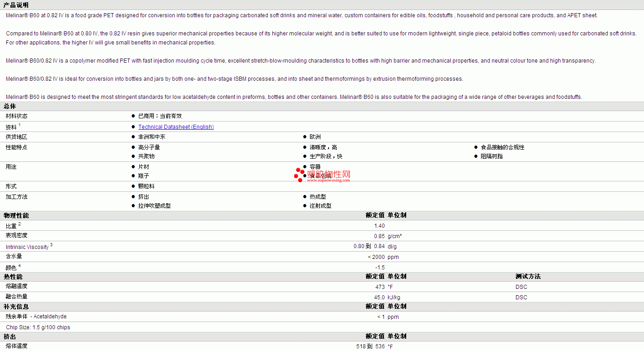Select the Chip Size: 1.5 g/100 chips note
Screen dimensions: 644x351
[x=38, y=327]
